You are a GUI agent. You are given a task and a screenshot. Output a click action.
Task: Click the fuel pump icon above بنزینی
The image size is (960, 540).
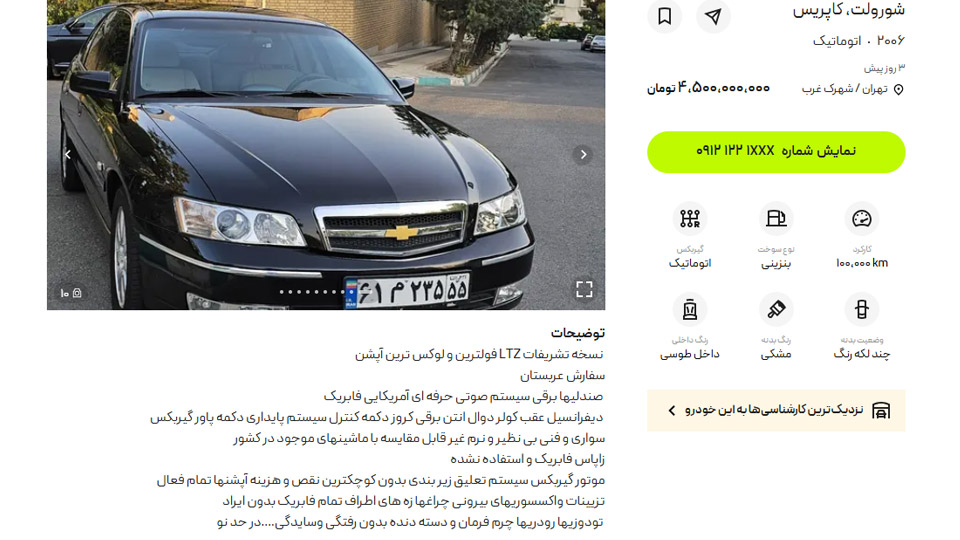click(776, 219)
